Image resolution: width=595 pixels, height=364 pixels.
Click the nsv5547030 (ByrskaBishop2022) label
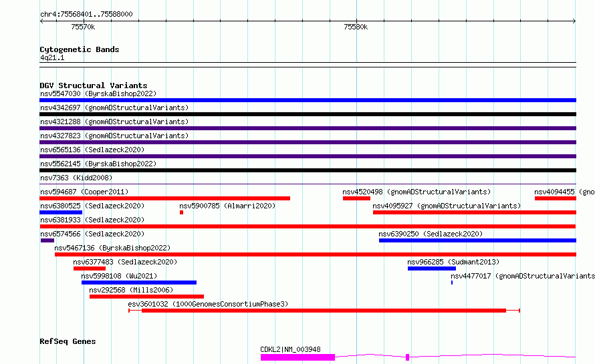click(x=98, y=94)
